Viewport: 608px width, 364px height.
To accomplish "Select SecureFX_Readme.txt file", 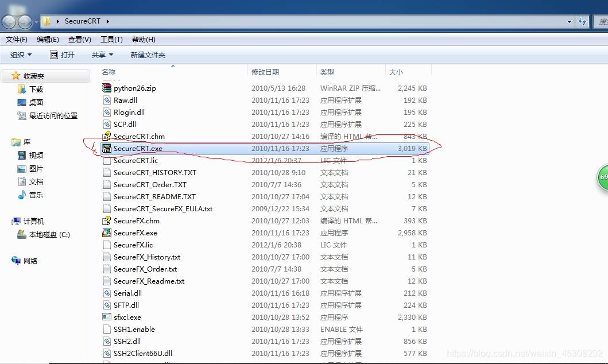I will pos(149,281).
